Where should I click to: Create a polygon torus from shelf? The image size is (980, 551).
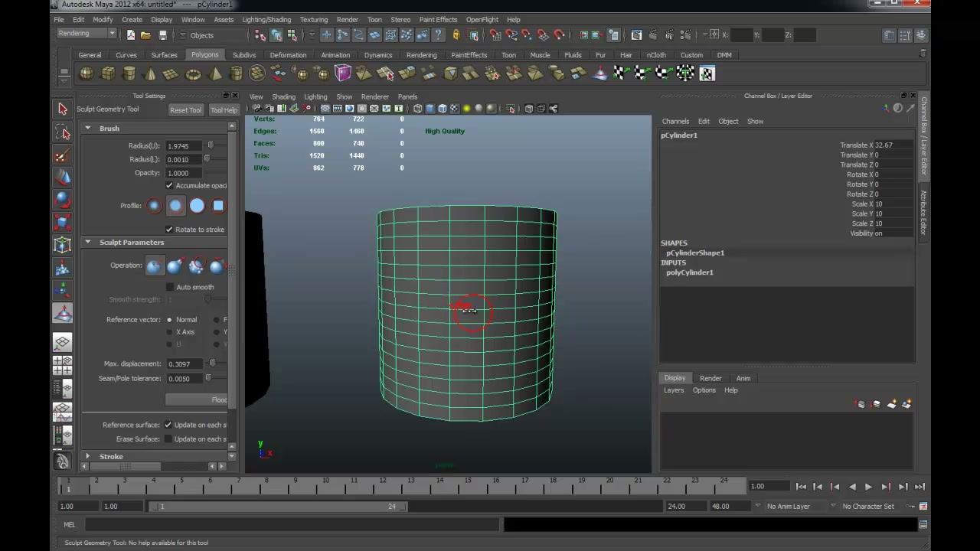(193, 73)
